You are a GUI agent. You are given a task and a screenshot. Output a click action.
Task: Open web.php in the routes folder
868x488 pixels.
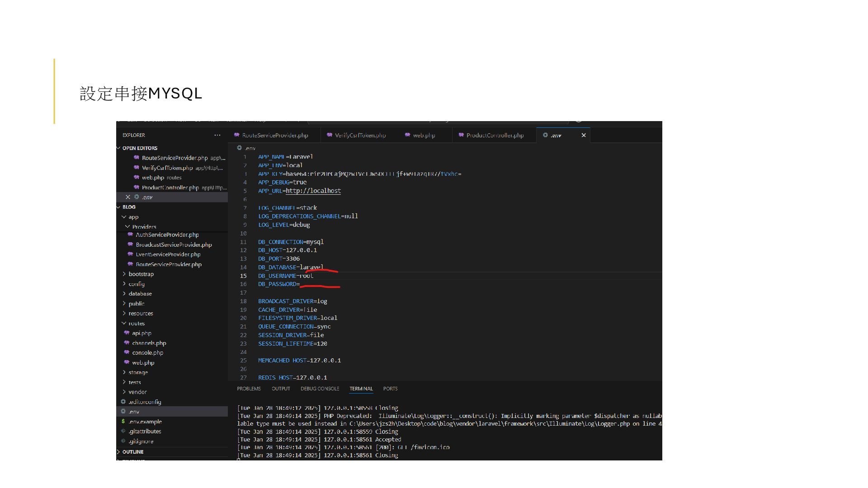click(143, 362)
